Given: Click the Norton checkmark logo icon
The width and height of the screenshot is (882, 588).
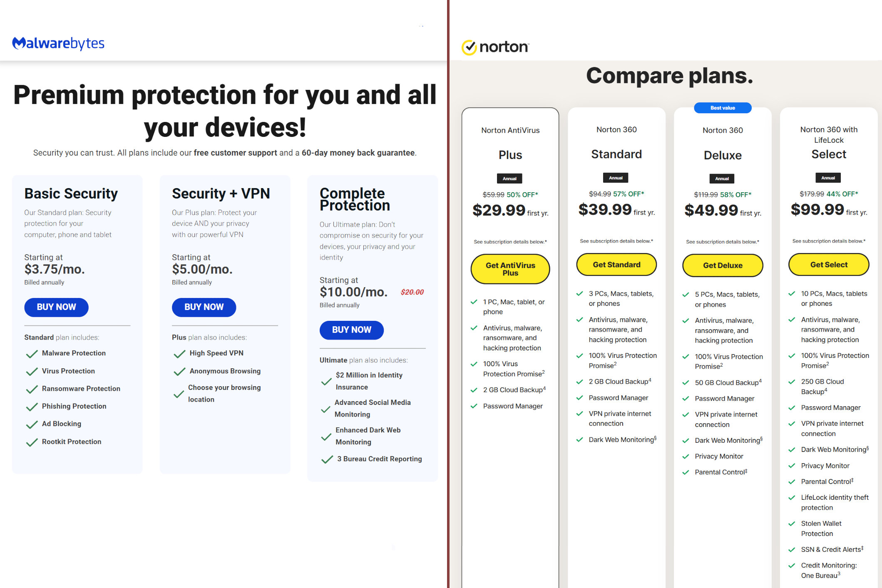Looking at the screenshot, I should [x=469, y=46].
